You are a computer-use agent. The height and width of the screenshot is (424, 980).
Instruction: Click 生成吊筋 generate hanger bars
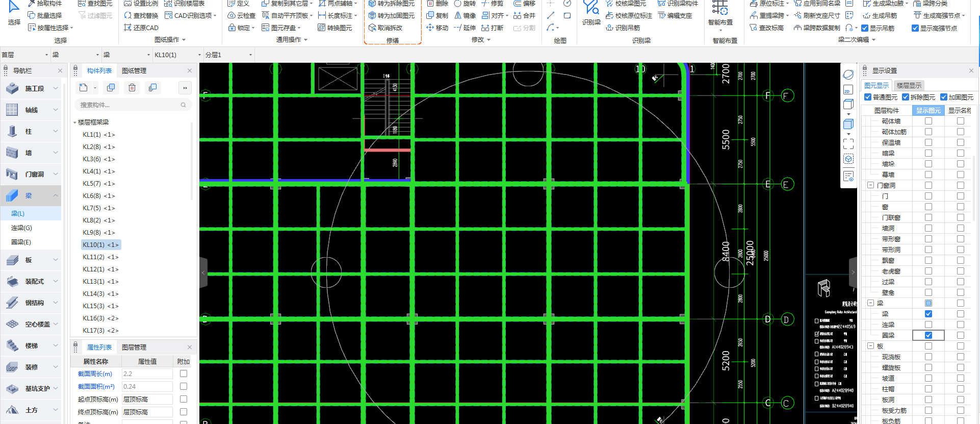[x=880, y=15]
